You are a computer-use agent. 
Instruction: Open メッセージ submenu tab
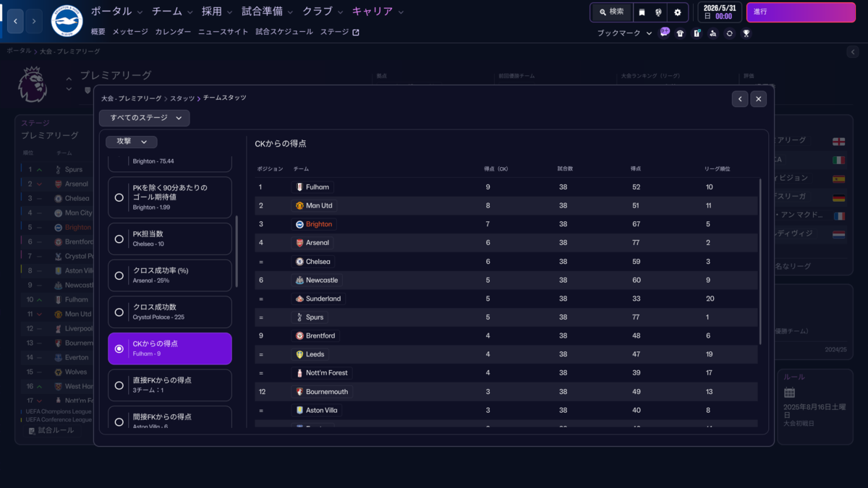click(130, 32)
